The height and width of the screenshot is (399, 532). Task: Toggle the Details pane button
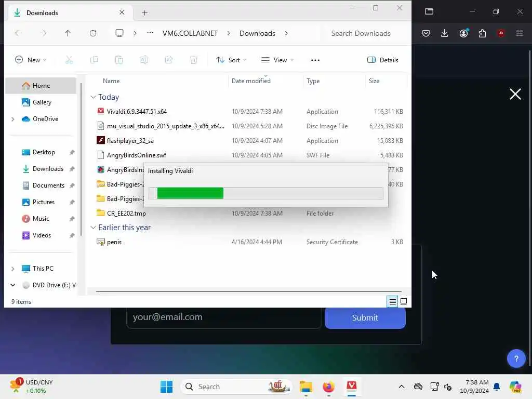pyautogui.click(x=383, y=60)
